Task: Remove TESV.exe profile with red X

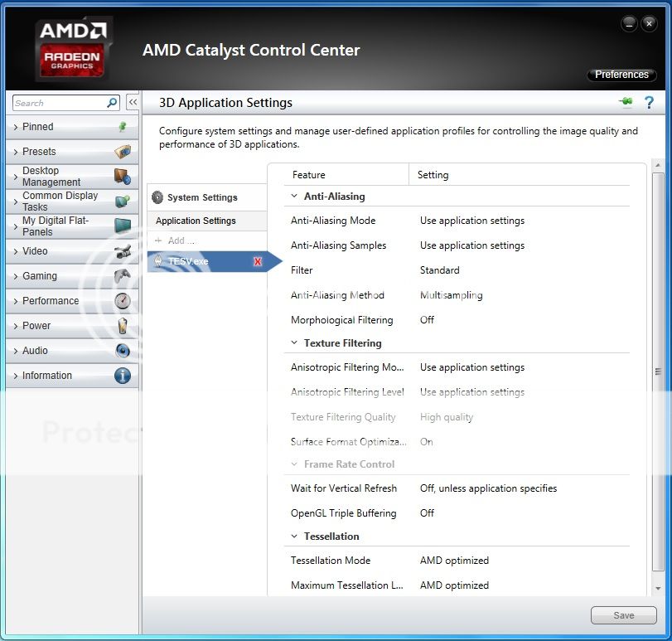Action: tap(258, 262)
